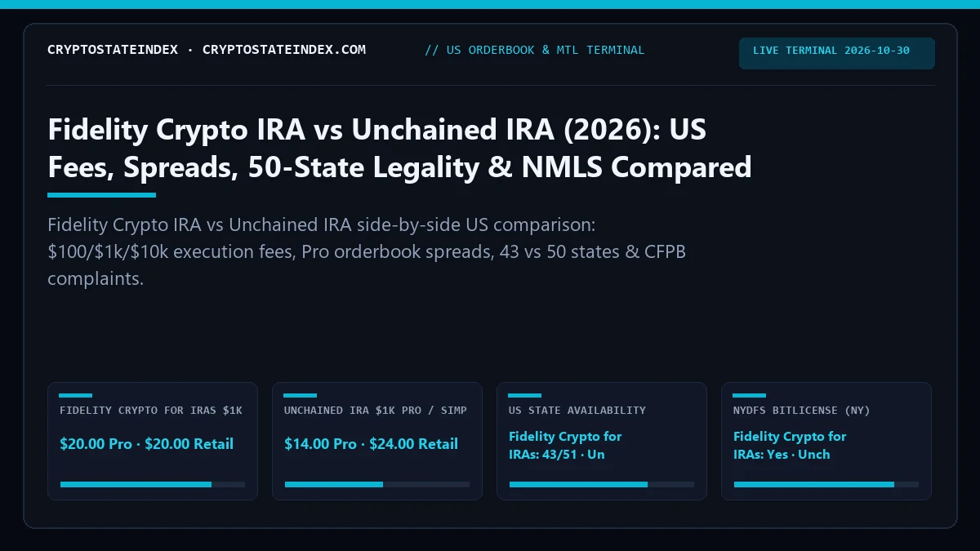Click the progress bar under $14.00 Pro value

point(377,484)
